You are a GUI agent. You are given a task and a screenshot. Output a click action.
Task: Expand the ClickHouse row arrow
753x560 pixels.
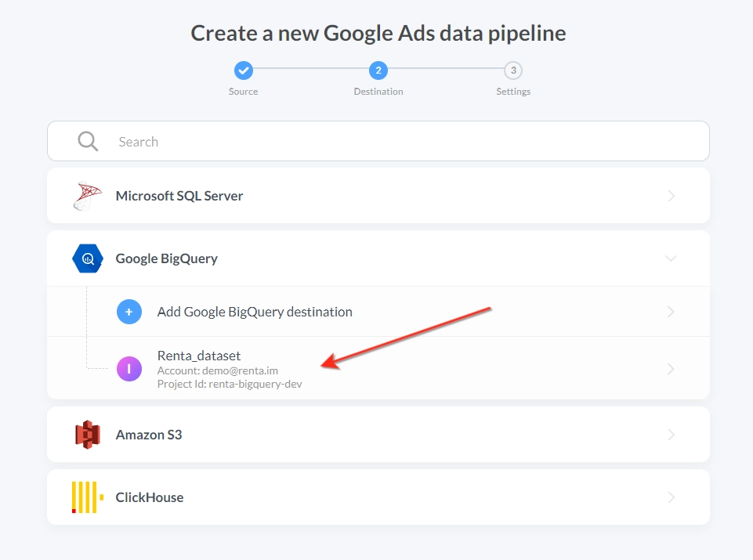(x=672, y=497)
